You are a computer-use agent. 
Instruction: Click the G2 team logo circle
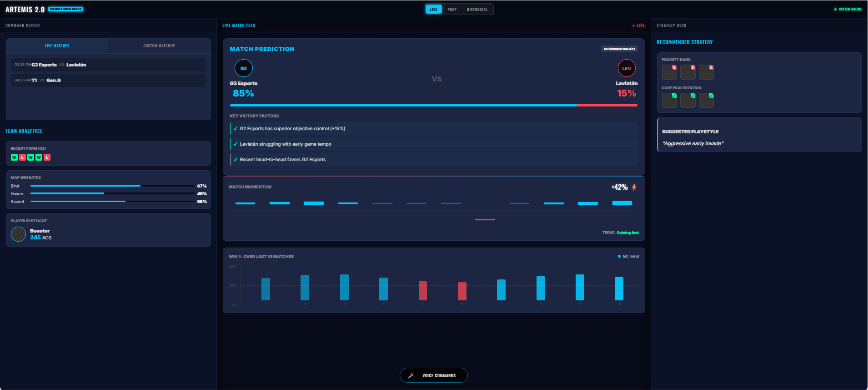point(244,68)
